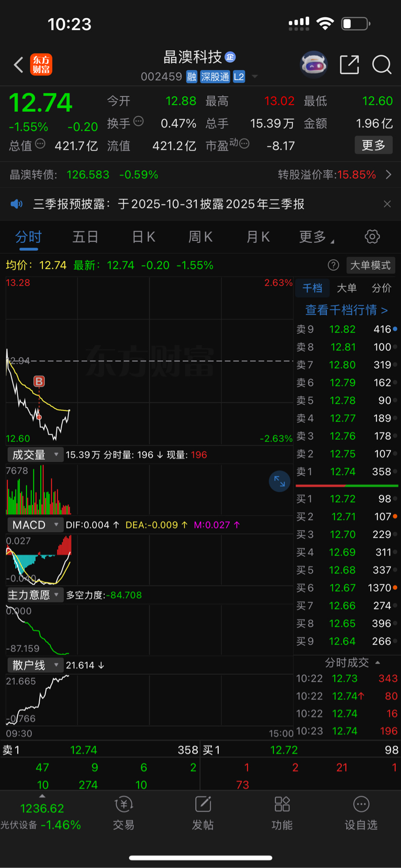Open the MACD indicator dropdown
Viewport: 401px width, 868px height.
click(35, 525)
